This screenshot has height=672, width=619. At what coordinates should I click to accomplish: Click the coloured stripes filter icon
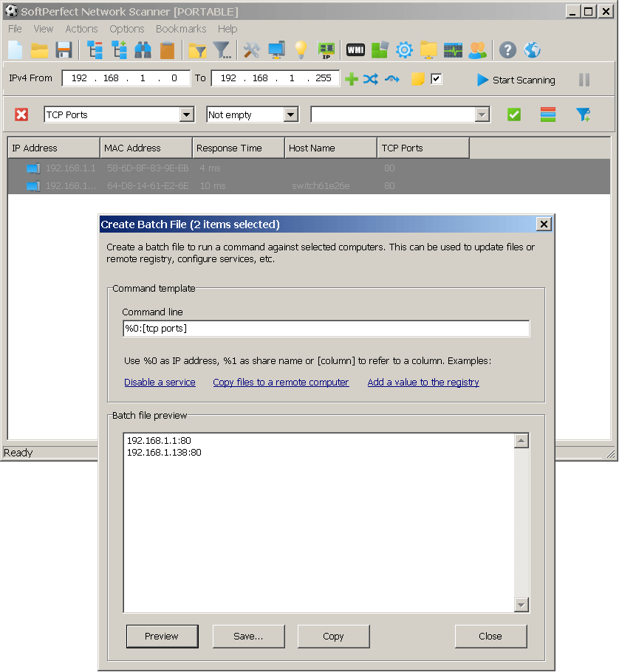click(x=548, y=114)
